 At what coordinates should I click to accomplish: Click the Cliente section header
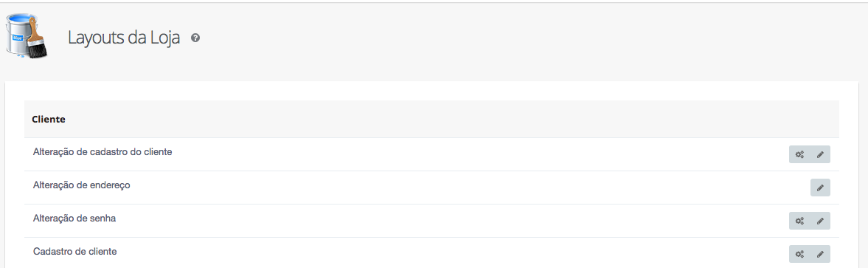[49, 119]
